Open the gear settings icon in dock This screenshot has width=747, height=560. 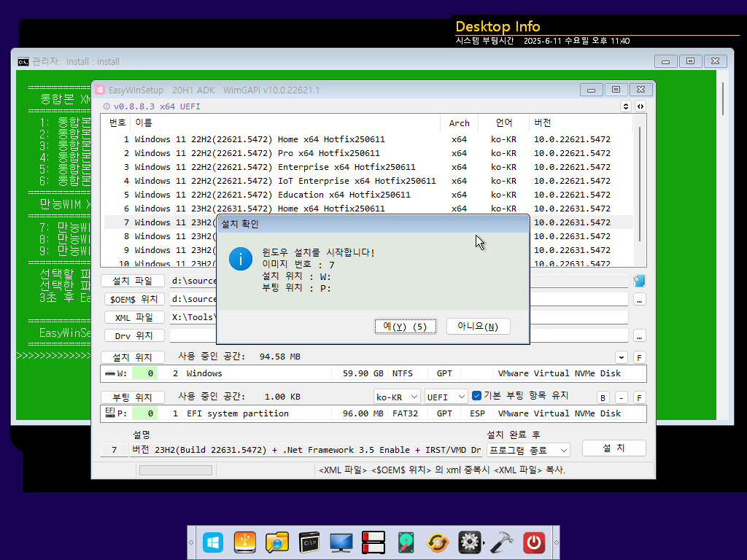[x=470, y=542]
